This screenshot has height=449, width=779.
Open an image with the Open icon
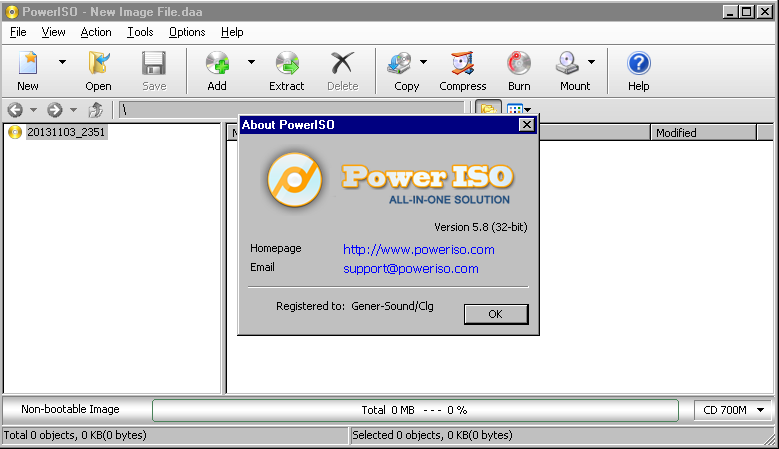(x=98, y=63)
